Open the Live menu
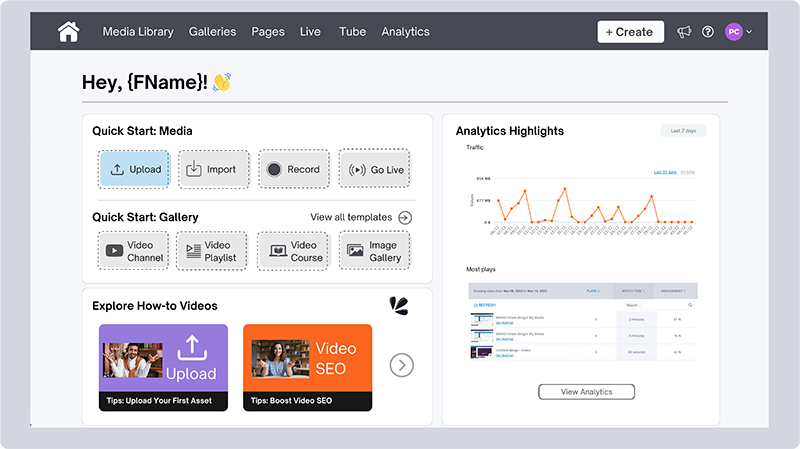This screenshot has width=800, height=449. pyautogui.click(x=310, y=32)
